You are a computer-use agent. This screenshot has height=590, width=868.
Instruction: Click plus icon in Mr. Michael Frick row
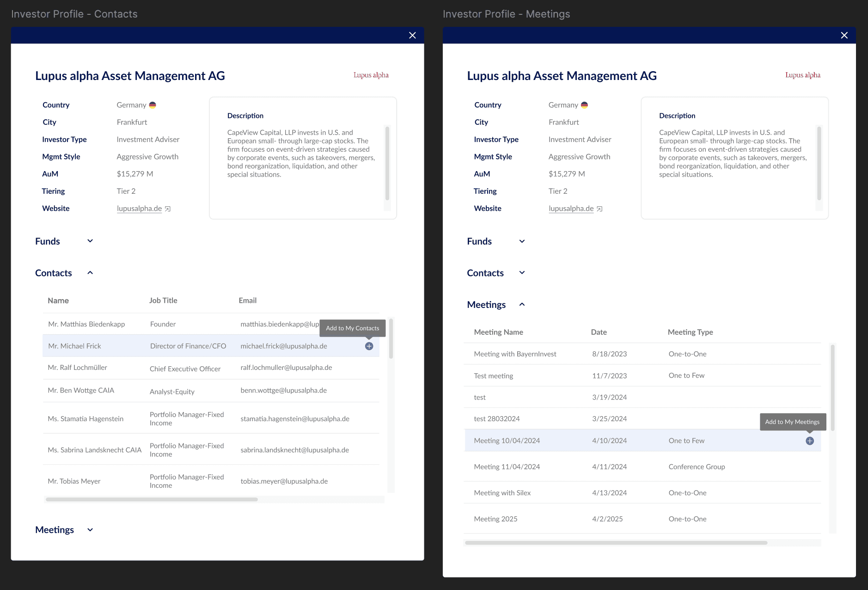tap(369, 346)
